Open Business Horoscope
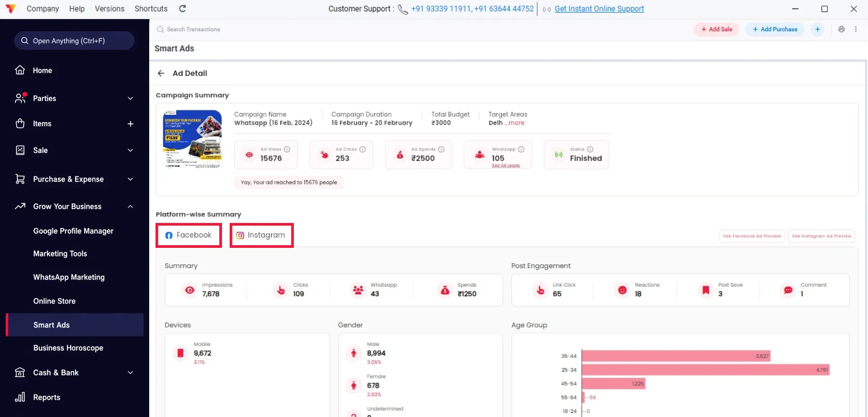The image size is (868, 417). tap(68, 348)
